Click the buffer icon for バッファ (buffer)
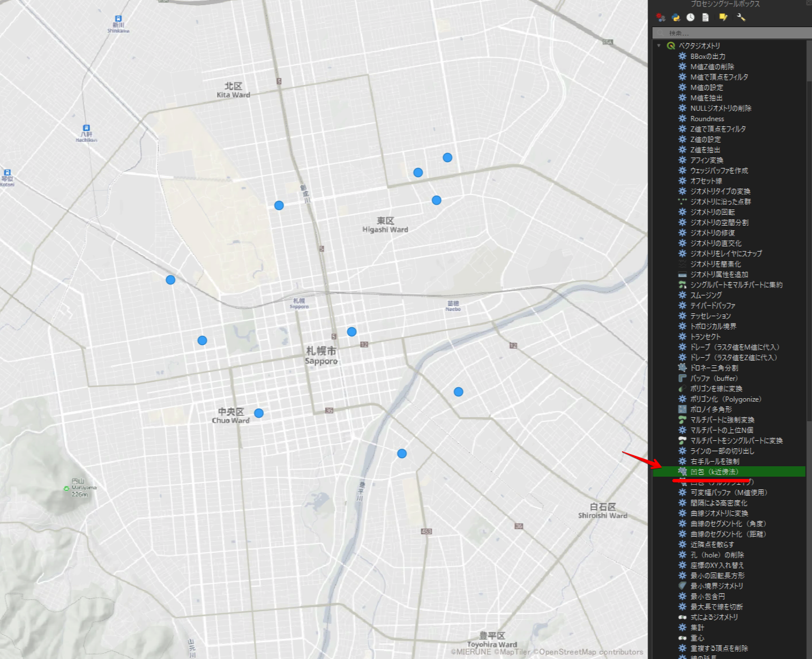Screen dimensions: 812x659 point(682,378)
